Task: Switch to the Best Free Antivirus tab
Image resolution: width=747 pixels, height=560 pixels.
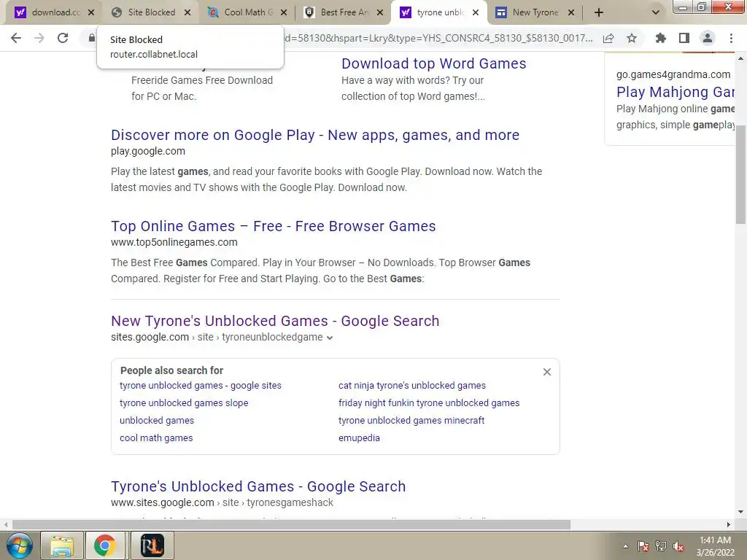Action: point(337,12)
